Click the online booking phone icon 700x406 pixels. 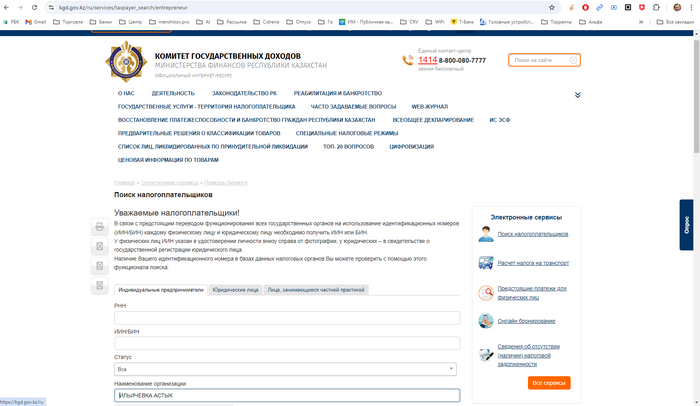click(x=486, y=321)
